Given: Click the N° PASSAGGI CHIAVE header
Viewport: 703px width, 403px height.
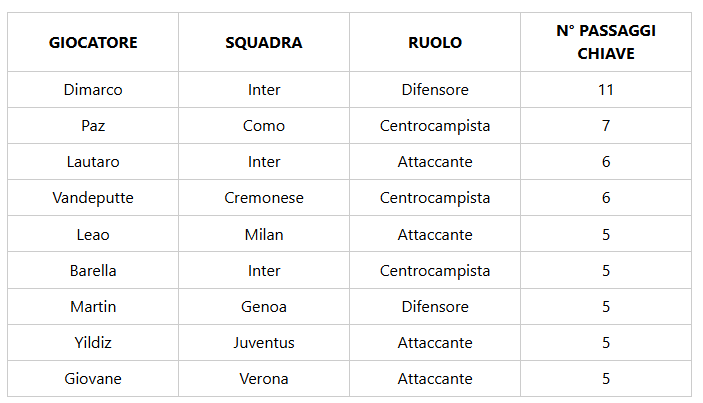Looking at the screenshot, I should click(x=605, y=43).
